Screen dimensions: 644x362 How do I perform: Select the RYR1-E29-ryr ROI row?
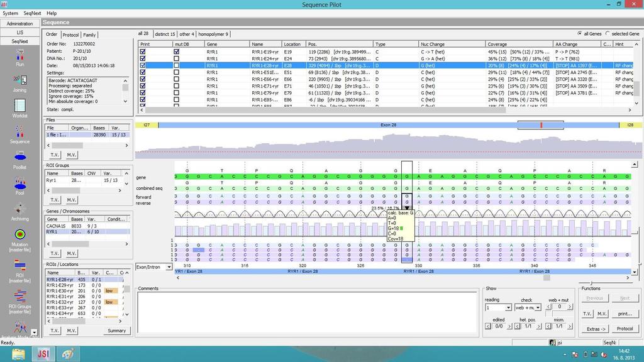coord(84,285)
